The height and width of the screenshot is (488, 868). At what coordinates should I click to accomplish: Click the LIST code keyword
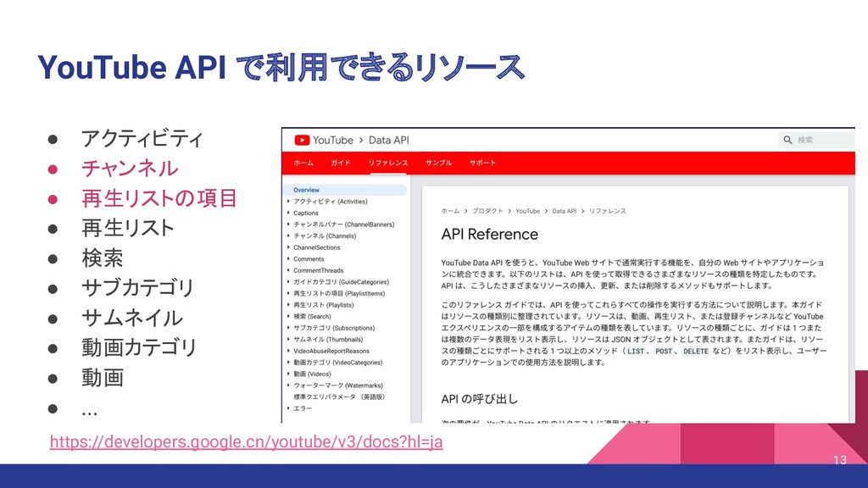coord(636,352)
